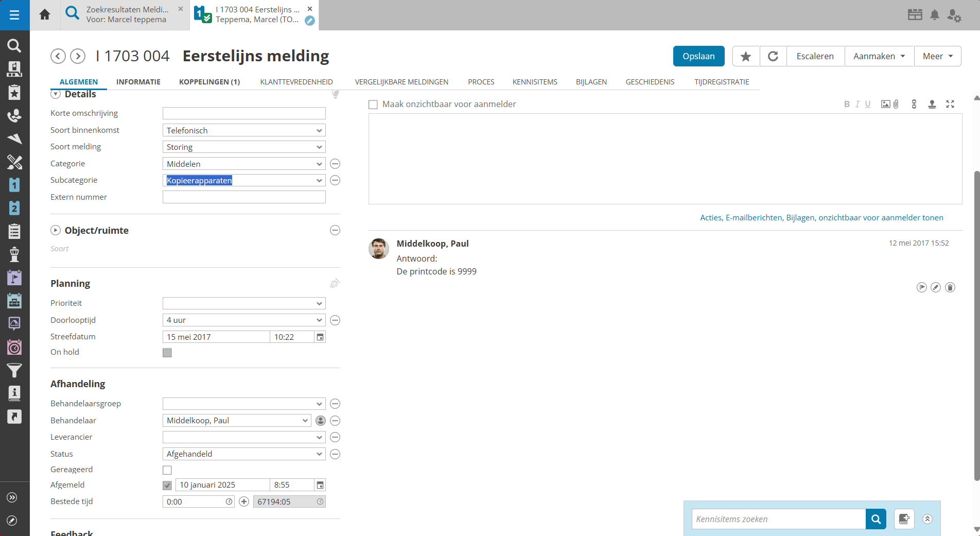Open the notifications bell icon

[x=935, y=15]
